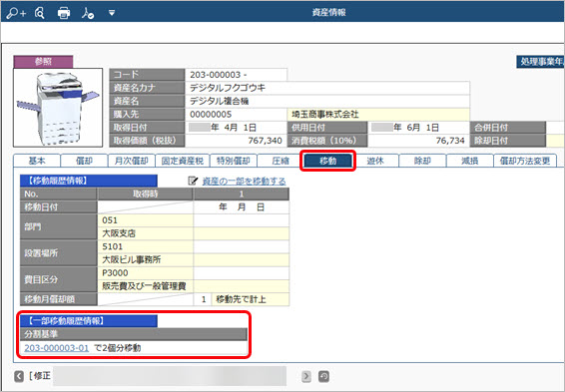This screenshot has height=392, width=565.
Task: Click the printer icon in toolbar
Action: (64, 13)
